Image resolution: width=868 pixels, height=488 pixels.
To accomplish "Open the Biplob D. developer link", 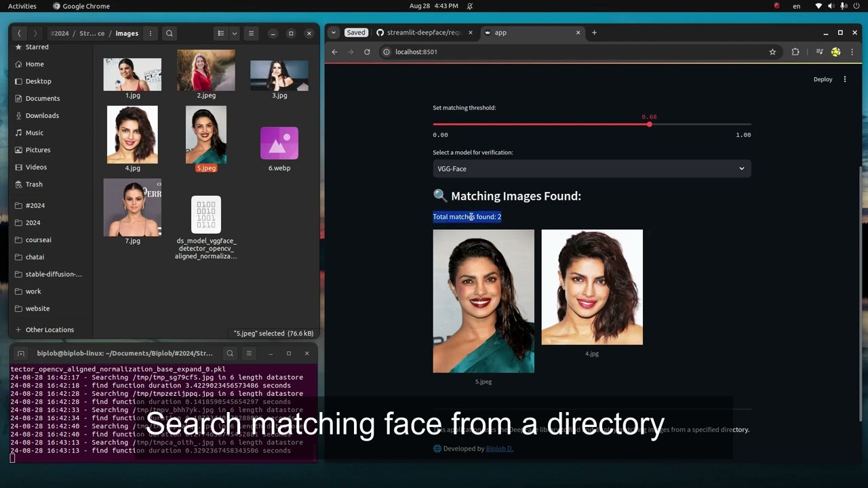I will (x=500, y=448).
